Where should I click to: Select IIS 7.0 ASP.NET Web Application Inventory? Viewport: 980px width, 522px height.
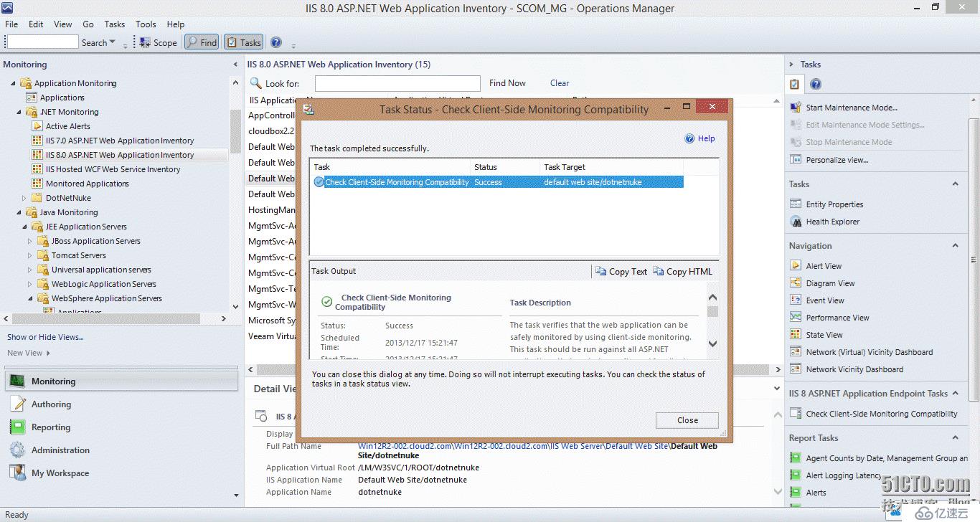point(120,141)
